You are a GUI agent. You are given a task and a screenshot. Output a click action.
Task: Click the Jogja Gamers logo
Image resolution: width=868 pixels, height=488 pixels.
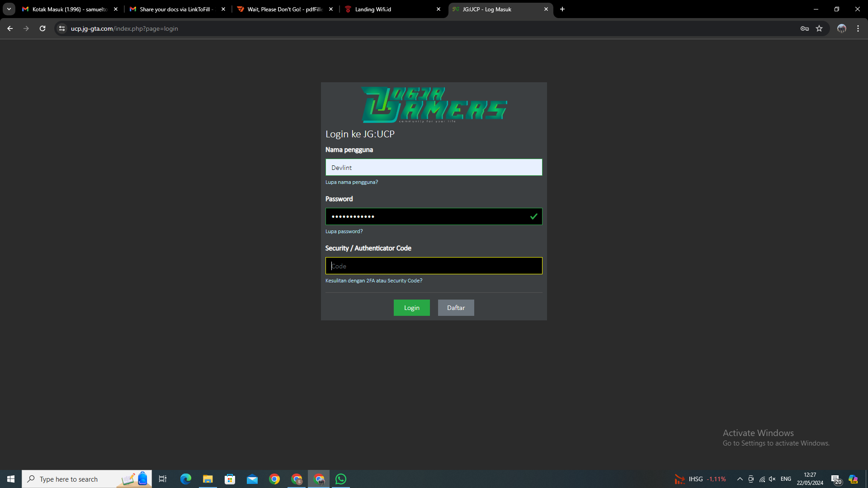[434, 105]
